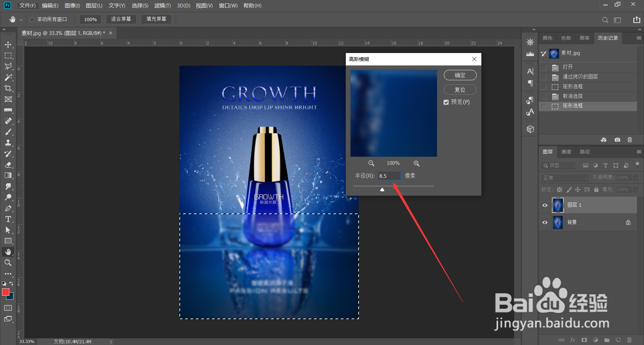This screenshot has height=345, width=644.
Task: Select the Zoom tool in toolbar
Action: 8,263
